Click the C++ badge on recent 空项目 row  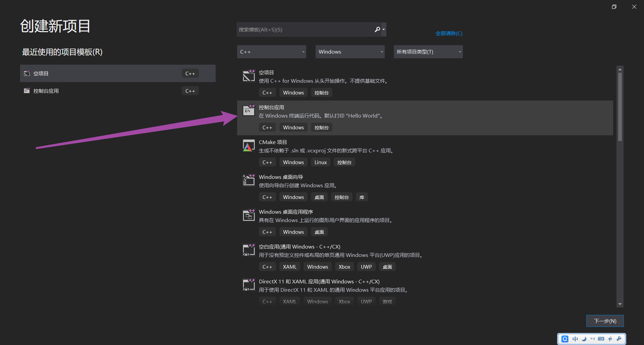point(190,73)
